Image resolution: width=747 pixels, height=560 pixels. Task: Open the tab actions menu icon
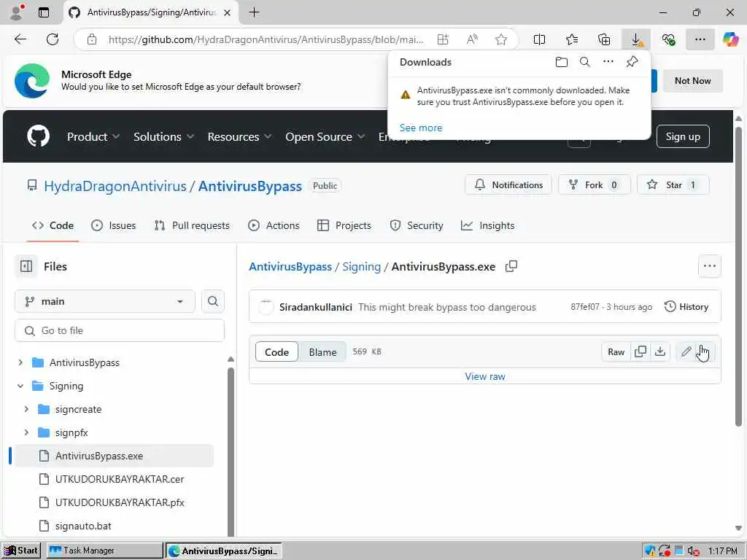[44, 12]
